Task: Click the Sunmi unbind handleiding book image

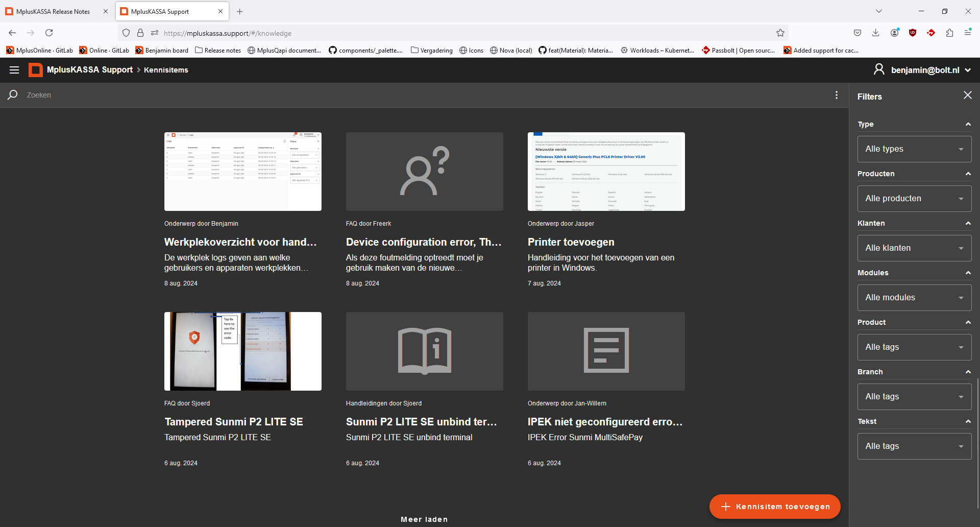Action: (x=425, y=351)
